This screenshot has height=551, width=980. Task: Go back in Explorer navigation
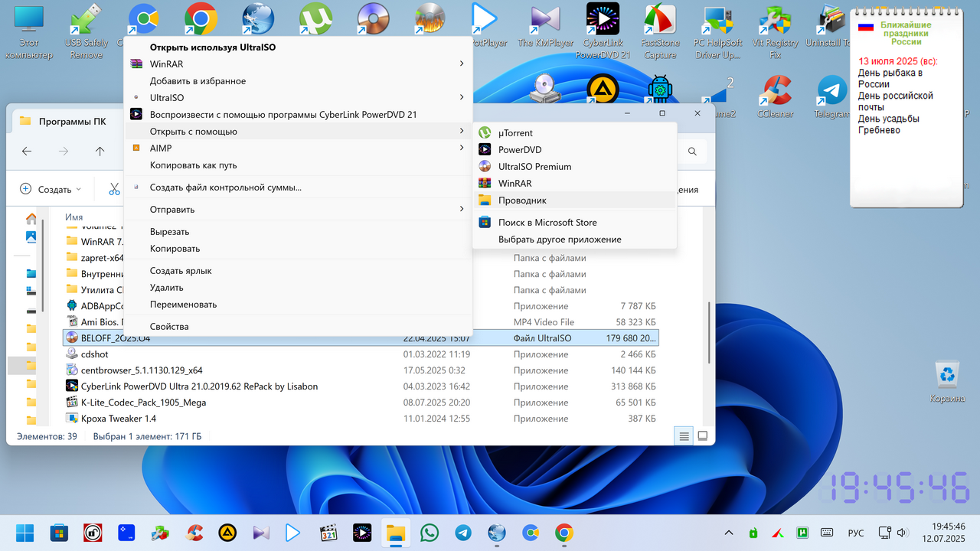(27, 152)
